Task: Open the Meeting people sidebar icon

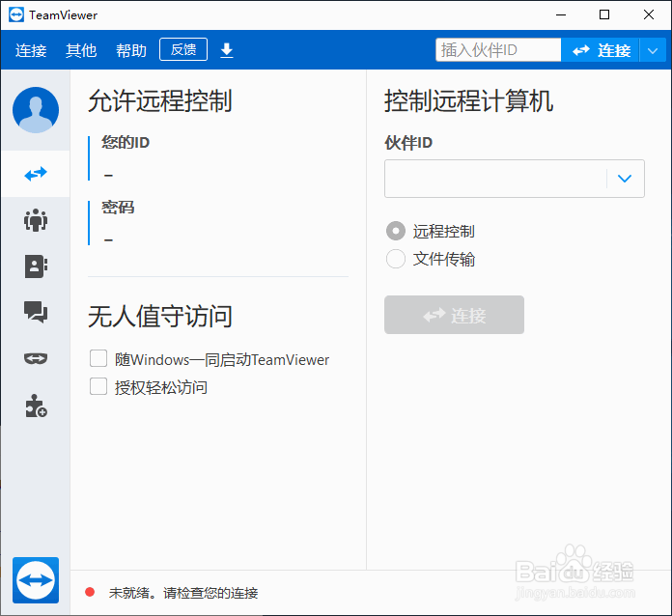Action: pyautogui.click(x=36, y=220)
